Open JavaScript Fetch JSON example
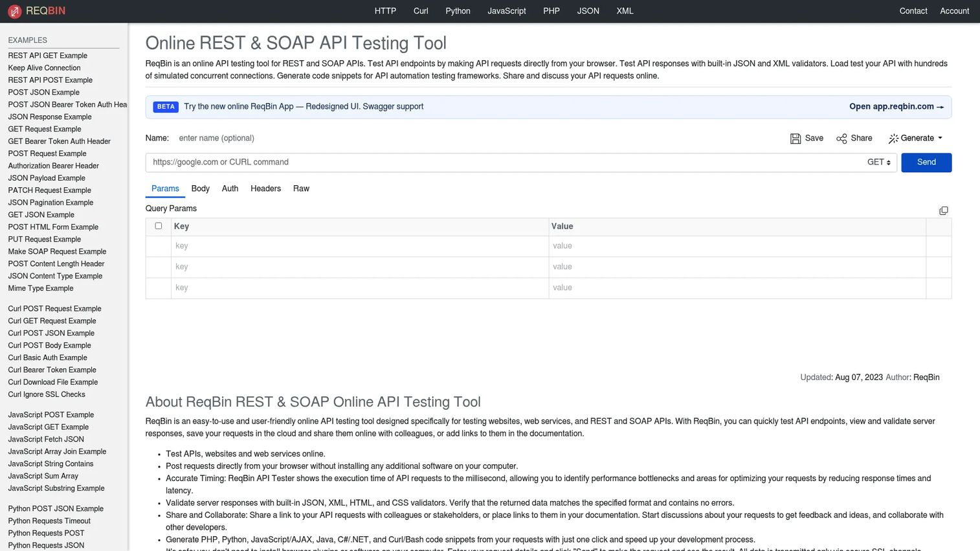 pyautogui.click(x=46, y=439)
